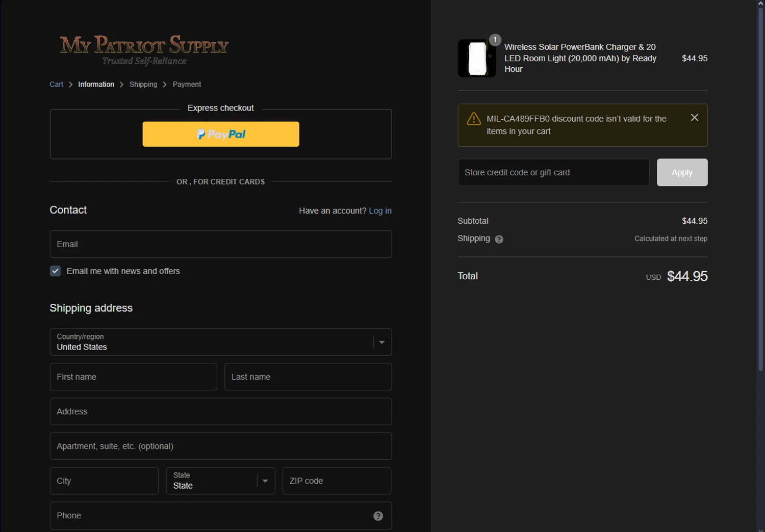Select the Payment breadcrumb step
Screen dimensions: 765x532
point(187,85)
